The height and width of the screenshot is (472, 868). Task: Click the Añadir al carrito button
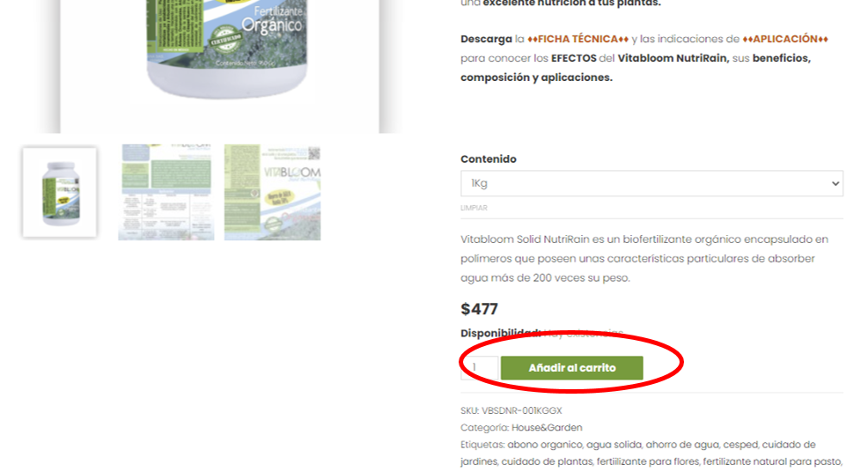click(572, 368)
